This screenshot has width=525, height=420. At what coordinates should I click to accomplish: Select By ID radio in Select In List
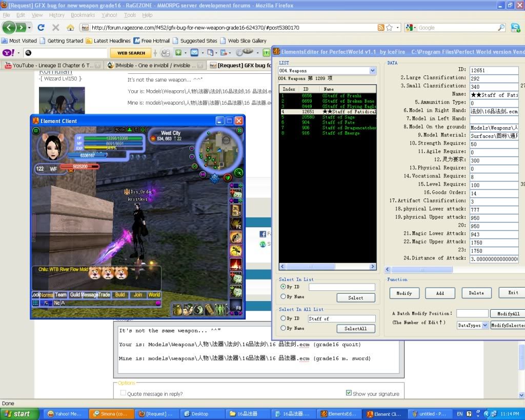[x=283, y=287]
